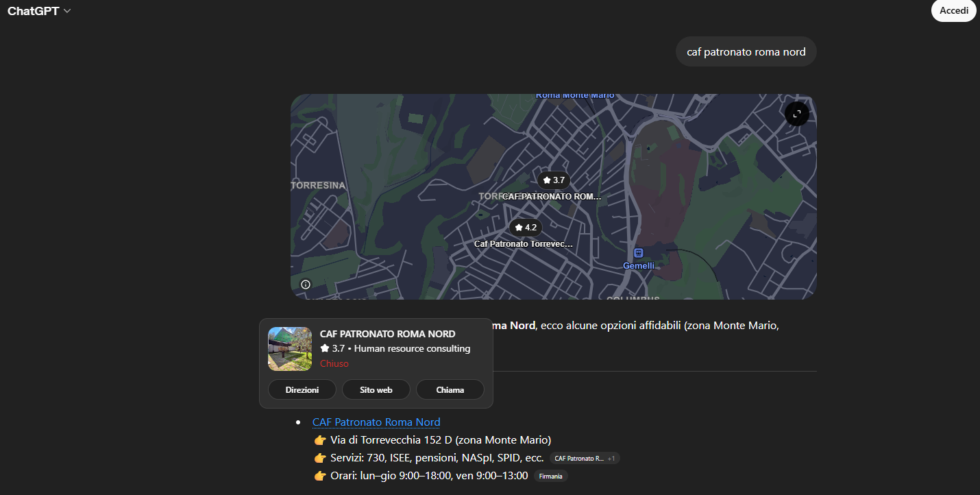Screen dimensions: 980x495
Task: Click the Accedi login button
Action: pos(953,11)
